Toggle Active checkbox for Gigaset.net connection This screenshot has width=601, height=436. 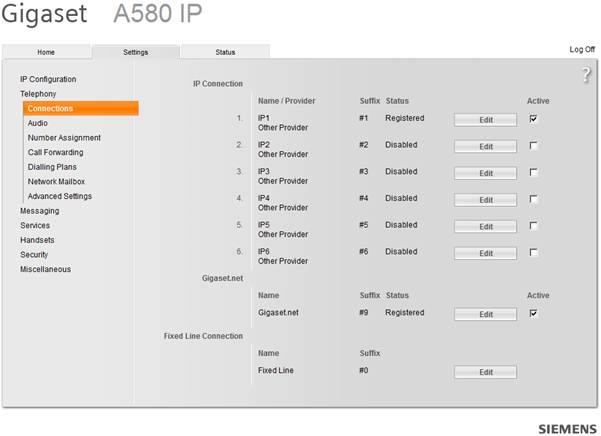pos(533,313)
